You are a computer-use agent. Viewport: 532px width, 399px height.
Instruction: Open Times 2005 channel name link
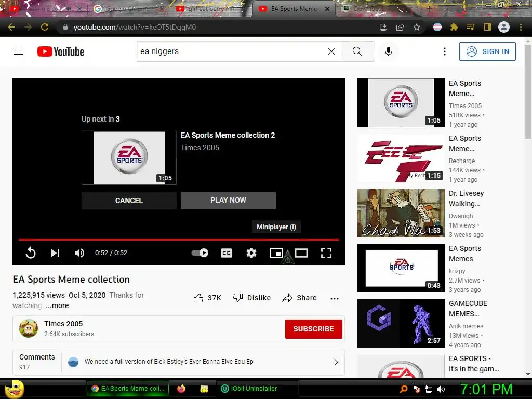[x=63, y=324]
